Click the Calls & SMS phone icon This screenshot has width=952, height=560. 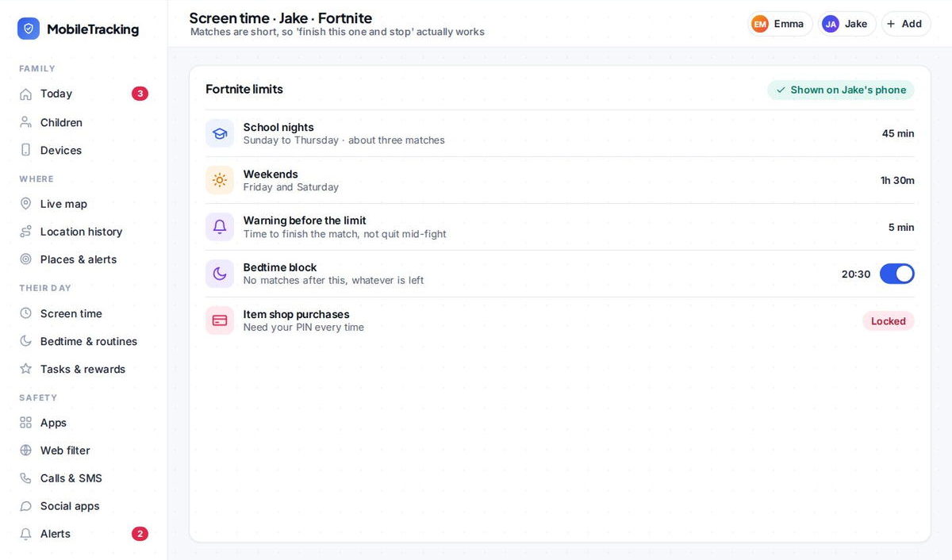25,478
